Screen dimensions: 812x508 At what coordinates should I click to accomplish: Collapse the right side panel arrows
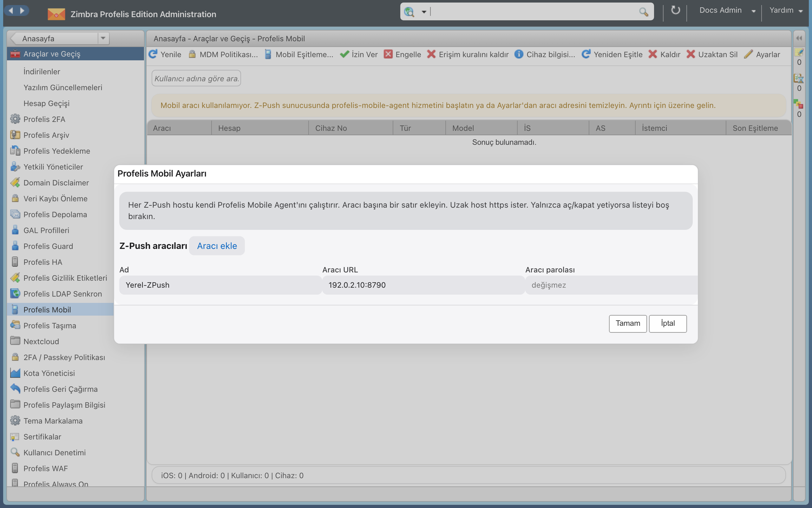[x=799, y=38]
